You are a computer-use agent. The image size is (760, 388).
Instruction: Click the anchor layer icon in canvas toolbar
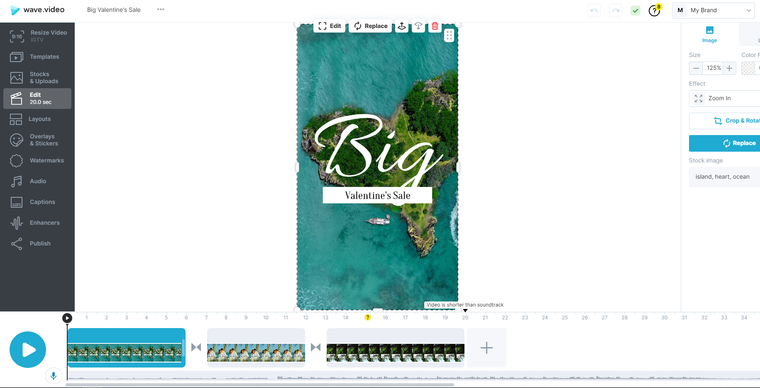pos(402,26)
